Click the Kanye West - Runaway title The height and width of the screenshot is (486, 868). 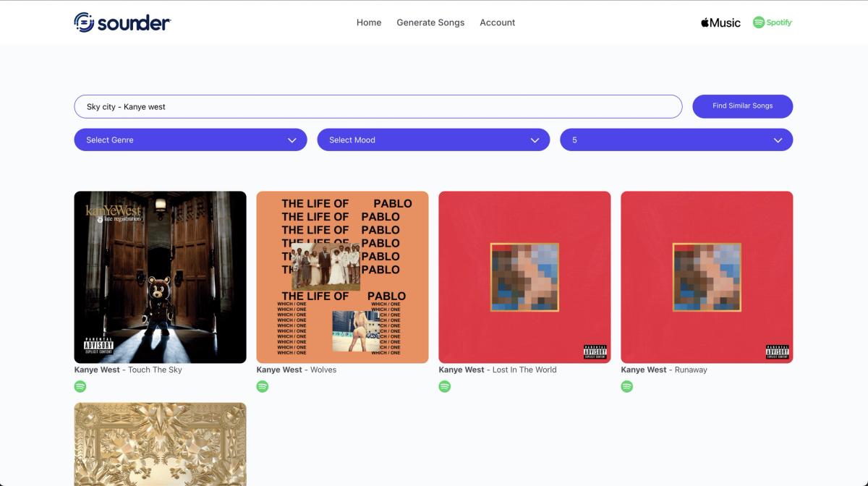point(664,370)
